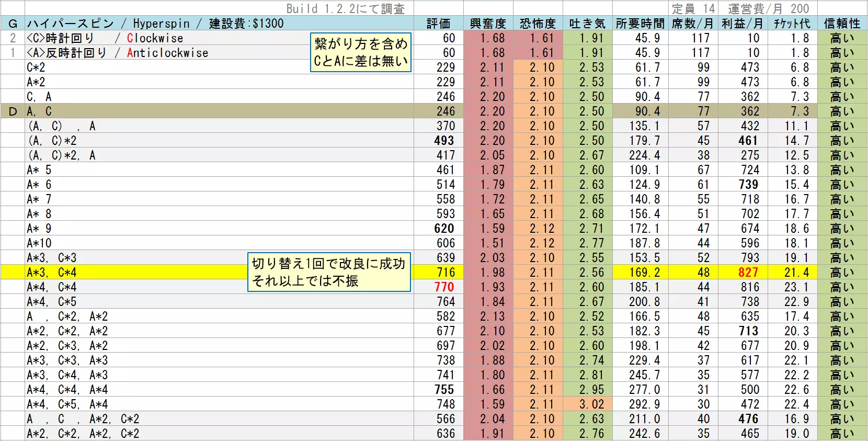Click the 'A*3, C*3, A*3' row label

click(67, 360)
